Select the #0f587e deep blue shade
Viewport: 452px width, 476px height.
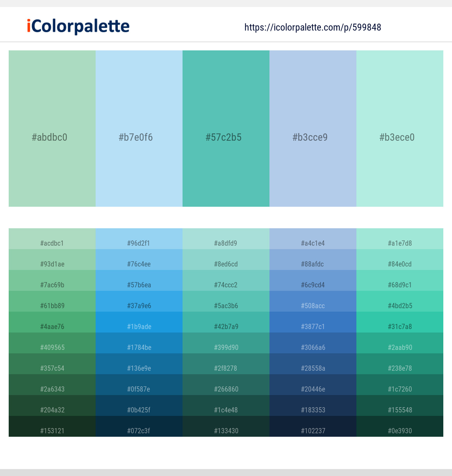coord(139,385)
